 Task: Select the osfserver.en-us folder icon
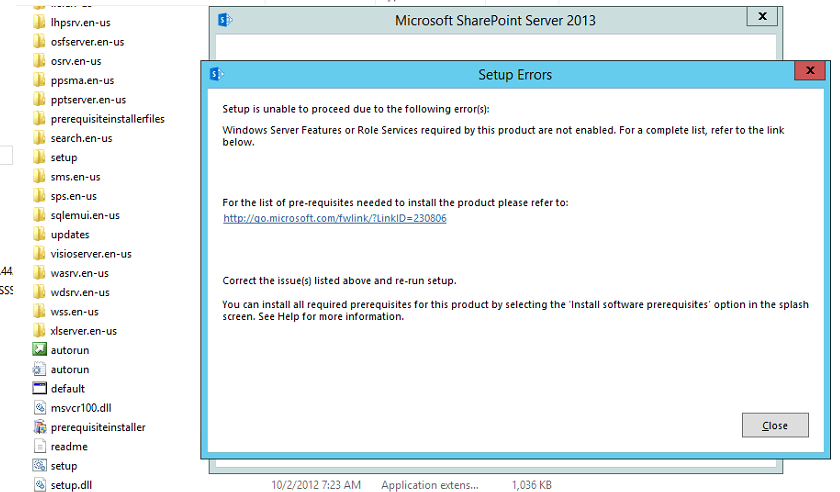39,42
